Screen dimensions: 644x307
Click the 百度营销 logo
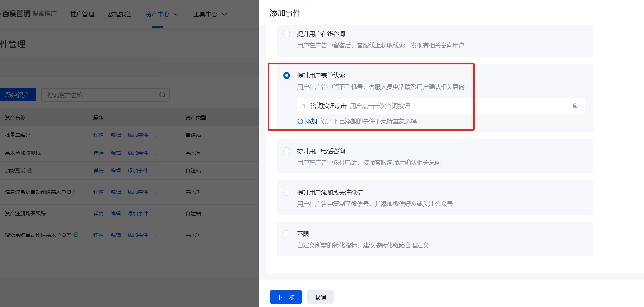tap(16, 14)
